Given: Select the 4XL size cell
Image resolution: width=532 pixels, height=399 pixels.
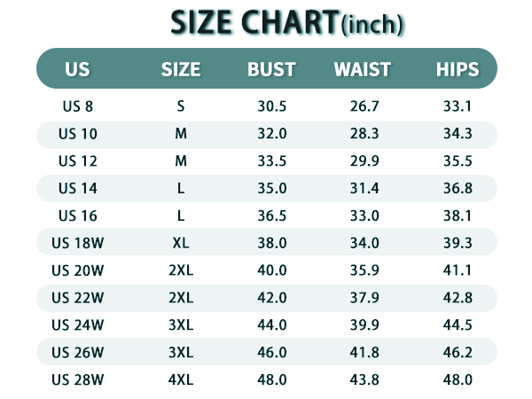Looking at the screenshot, I should pyautogui.click(x=181, y=379).
